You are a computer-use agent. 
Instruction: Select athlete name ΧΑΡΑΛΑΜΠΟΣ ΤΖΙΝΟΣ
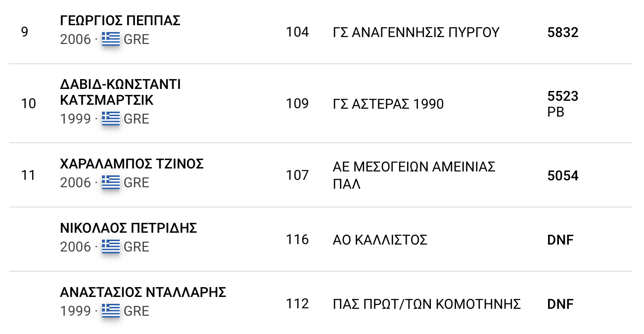(x=132, y=164)
